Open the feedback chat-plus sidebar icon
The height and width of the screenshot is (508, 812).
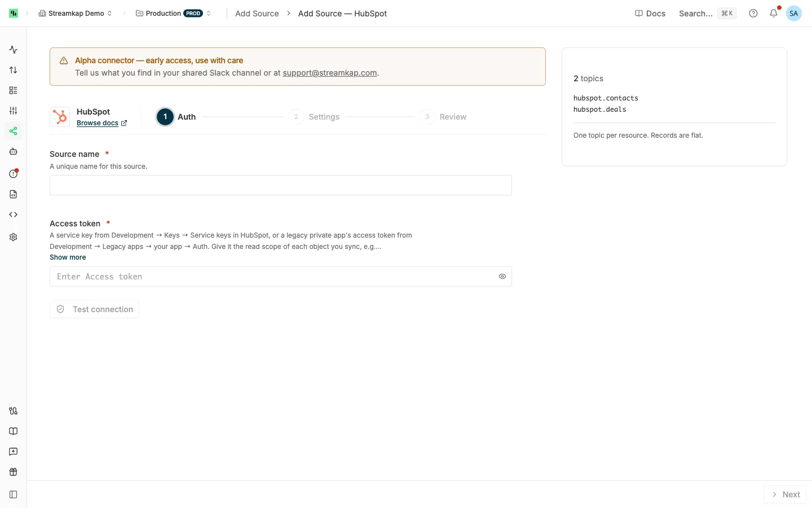pos(14,452)
